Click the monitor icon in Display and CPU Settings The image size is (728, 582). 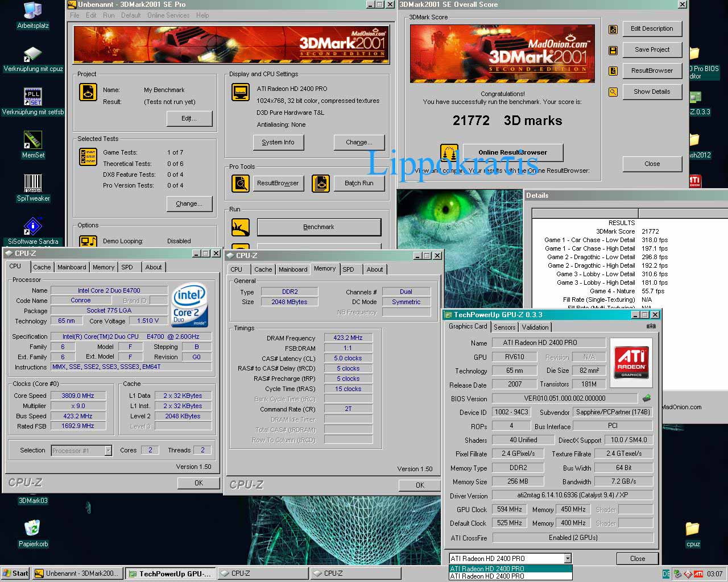(x=241, y=92)
